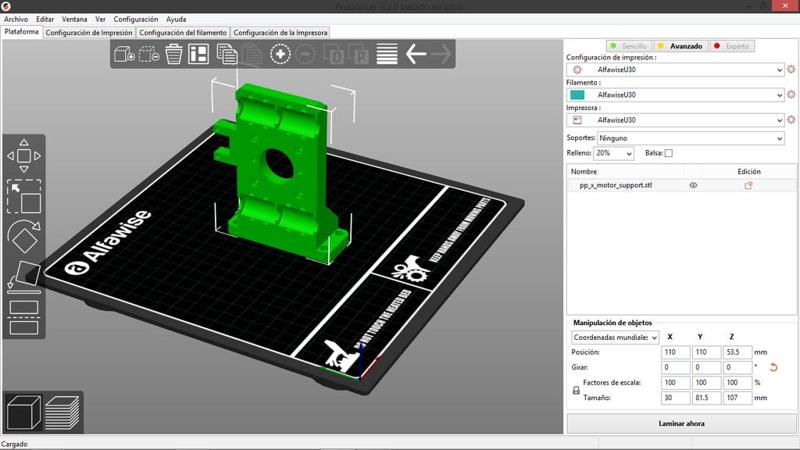Switch to 3D editor cube view

[x=23, y=412]
